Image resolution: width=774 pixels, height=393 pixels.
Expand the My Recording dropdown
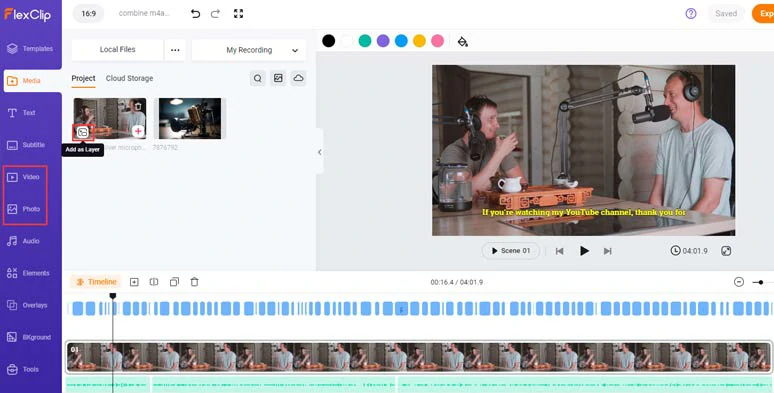[249, 50]
